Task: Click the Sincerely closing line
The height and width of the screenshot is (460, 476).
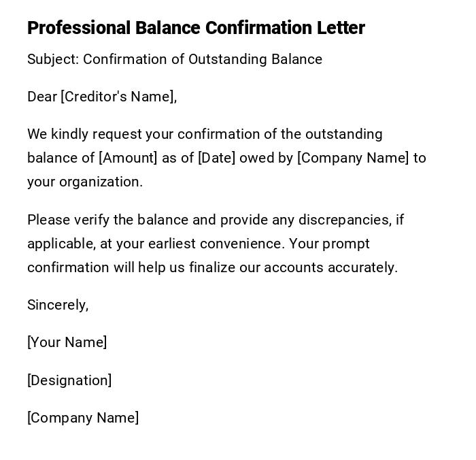Action: click(58, 305)
